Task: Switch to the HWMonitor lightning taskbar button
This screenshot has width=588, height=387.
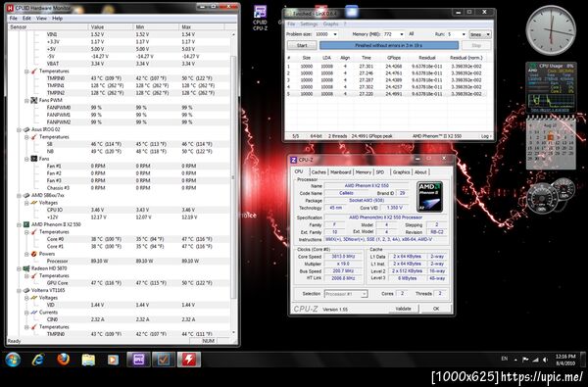Action: coord(188,360)
